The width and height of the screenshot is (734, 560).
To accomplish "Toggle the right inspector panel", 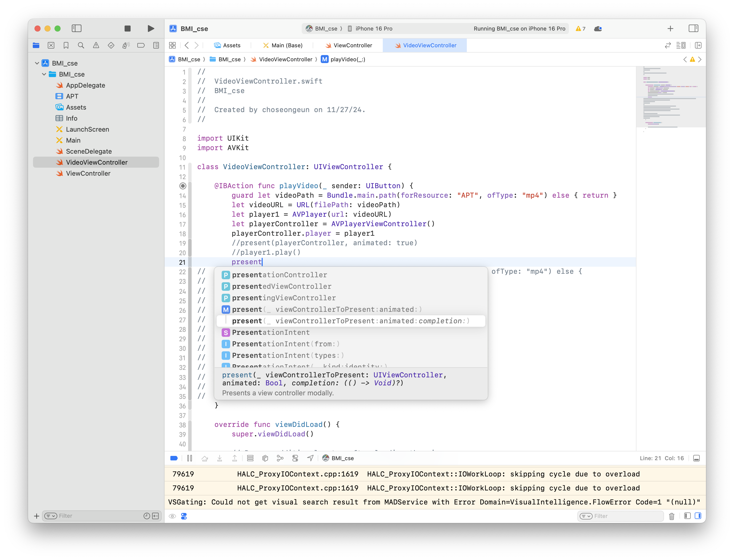I will coord(693,29).
